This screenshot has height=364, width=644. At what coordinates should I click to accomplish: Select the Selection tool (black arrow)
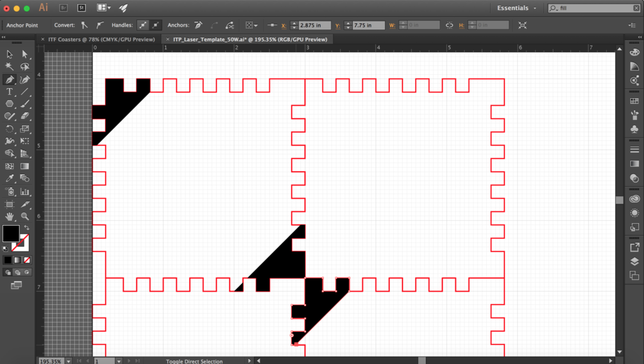coord(9,54)
